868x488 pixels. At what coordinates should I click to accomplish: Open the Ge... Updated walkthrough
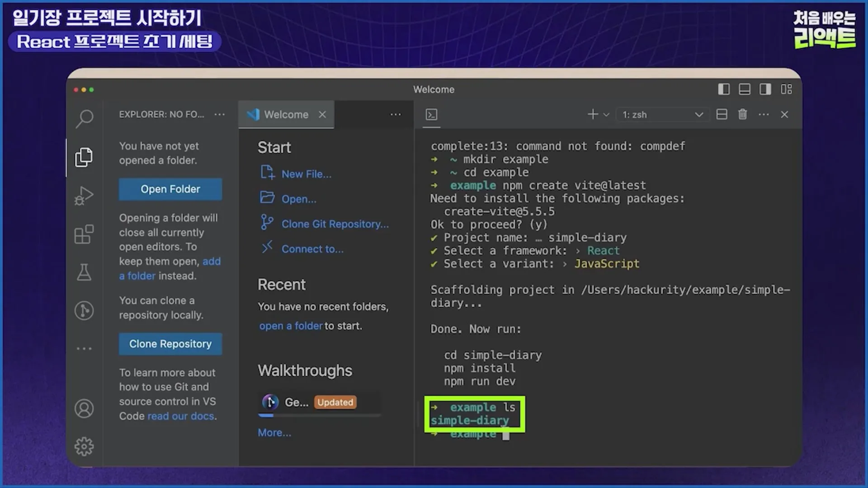tap(320, 402)
